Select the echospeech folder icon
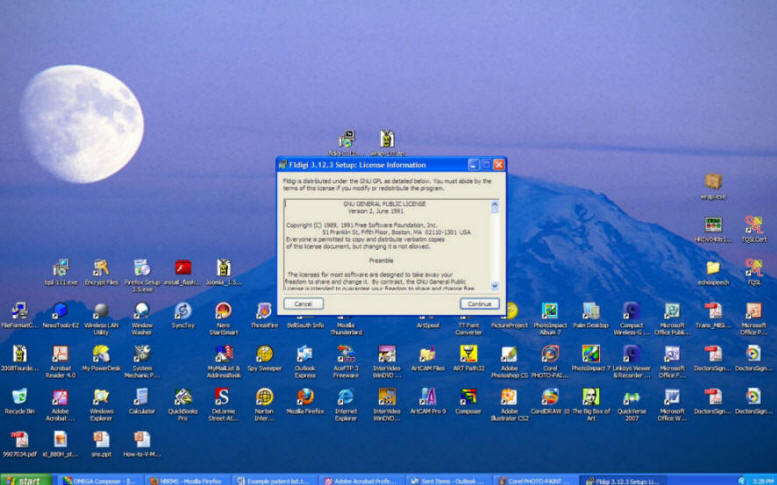 pyautogui.click(x=713, y=273)
